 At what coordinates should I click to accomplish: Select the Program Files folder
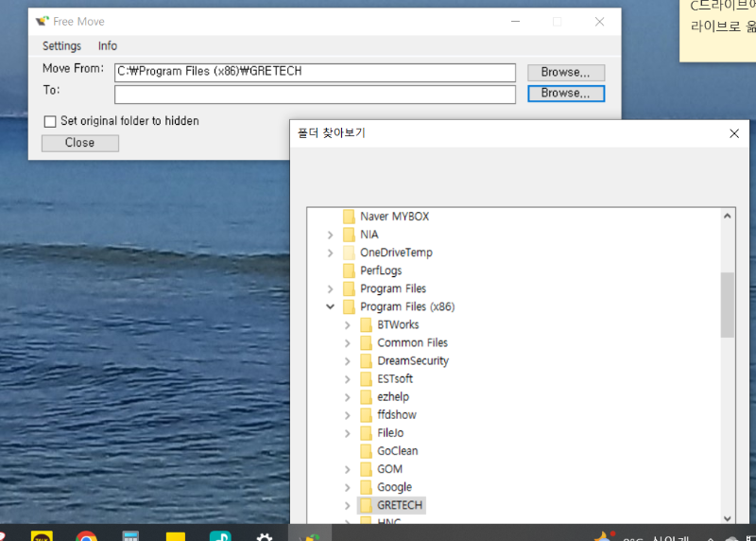click(393, 288)
